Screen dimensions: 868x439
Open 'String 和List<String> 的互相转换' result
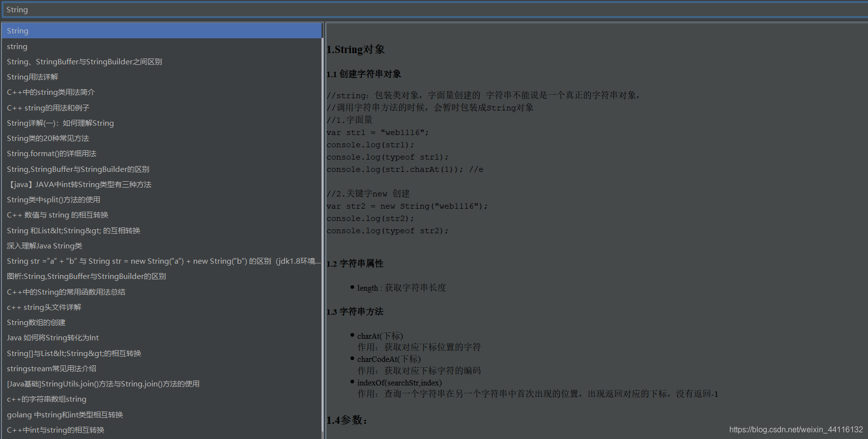pos(162,230)
